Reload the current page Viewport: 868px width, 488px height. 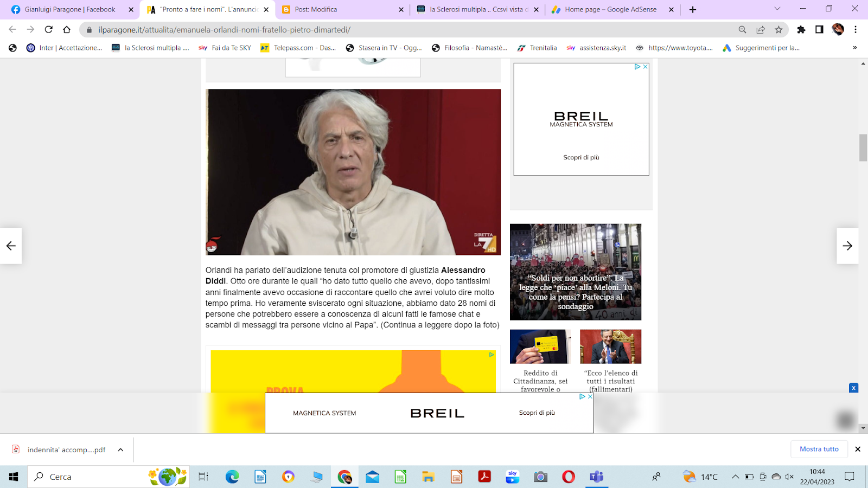pos(49,30)
